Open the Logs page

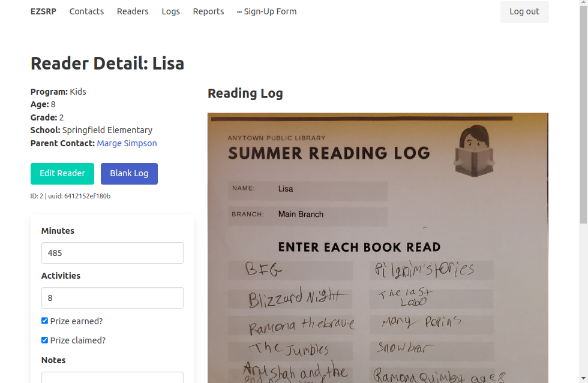[170, 11]
